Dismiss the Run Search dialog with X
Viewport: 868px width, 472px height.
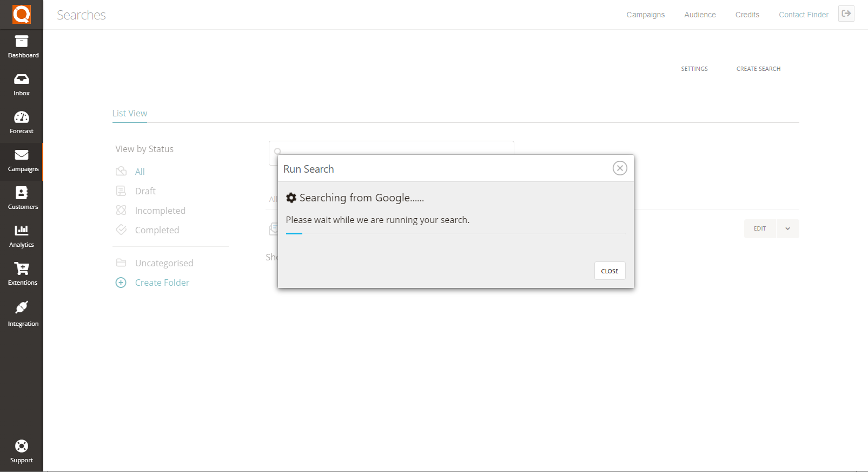(620, 168)
